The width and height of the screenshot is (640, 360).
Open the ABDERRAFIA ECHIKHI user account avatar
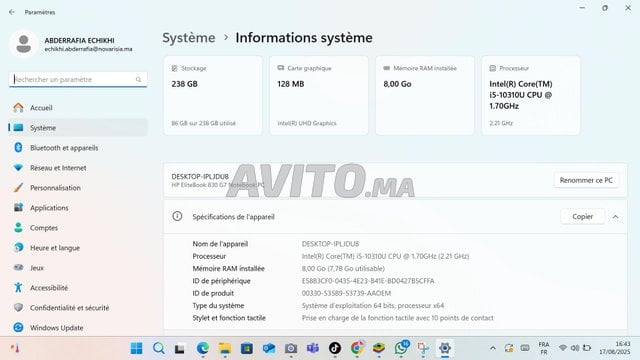(x=24, y=44)
